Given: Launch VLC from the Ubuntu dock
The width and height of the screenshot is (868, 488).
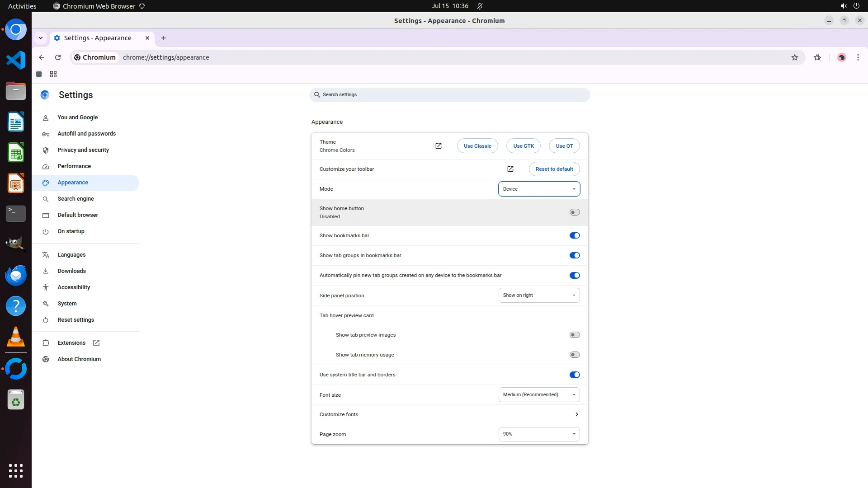Looking at the screenshot, I should pyautogui.click(x=16, y=337).
